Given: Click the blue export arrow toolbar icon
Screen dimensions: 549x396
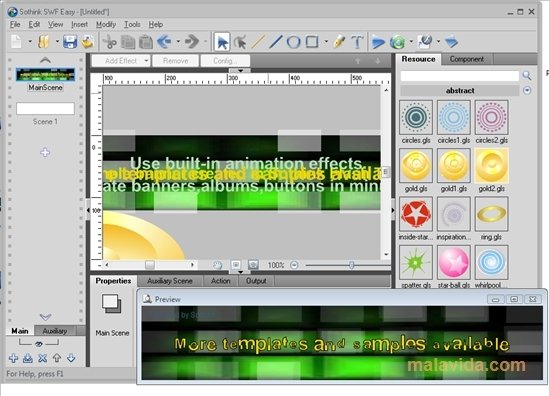Looking at the screenshot, I should point(452,42).
